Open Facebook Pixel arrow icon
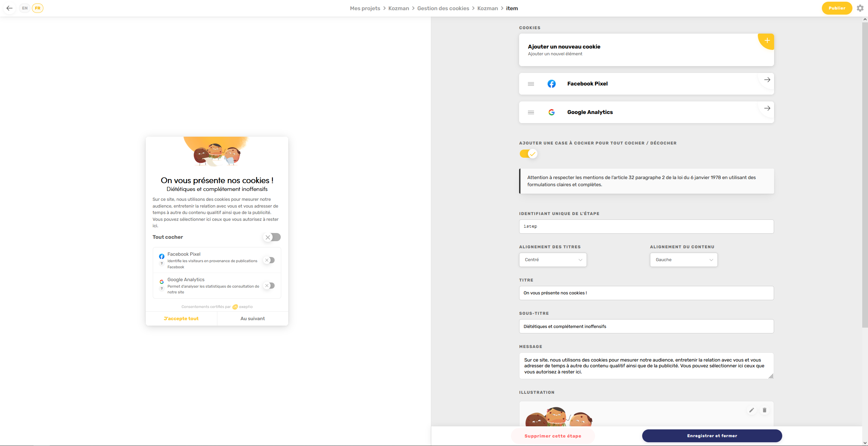This screenshot has height=446, width=868. click(767, 80)
